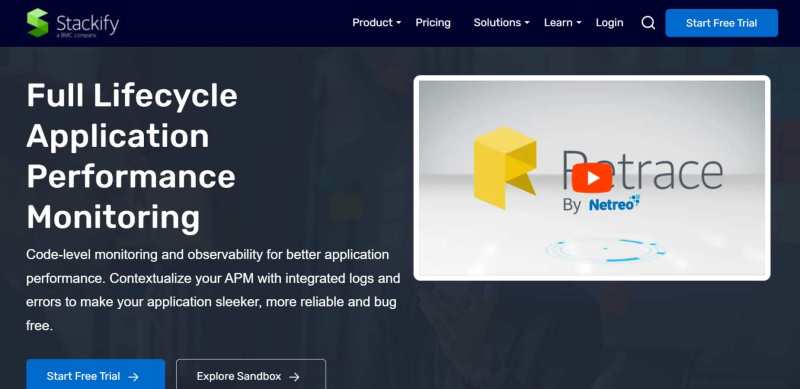Screen dimensions: 800x389
Task: Play the Retrace video with red play button
Action: coord(592,178)
